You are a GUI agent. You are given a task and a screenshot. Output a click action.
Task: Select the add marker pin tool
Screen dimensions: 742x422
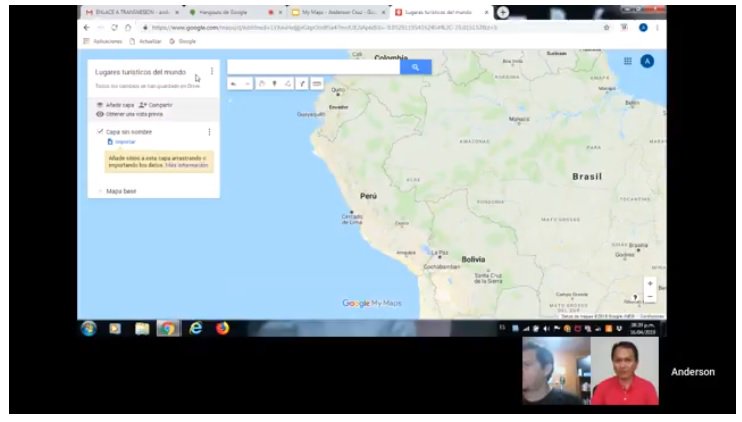point(274,84)
